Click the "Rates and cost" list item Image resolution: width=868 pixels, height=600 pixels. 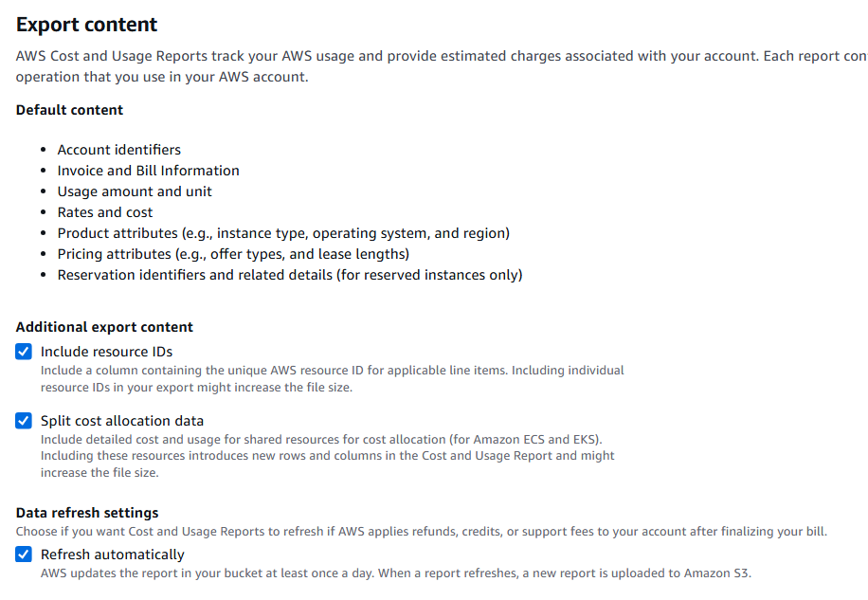click(x=104, y=212)
